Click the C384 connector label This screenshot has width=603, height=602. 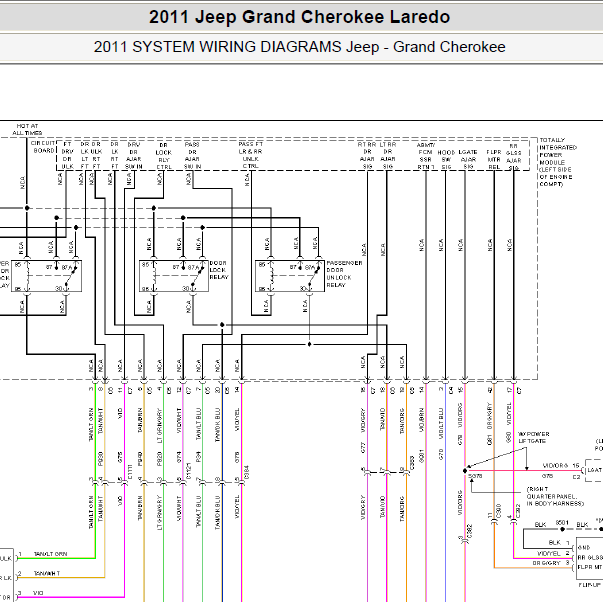click(x=247, y=473)
